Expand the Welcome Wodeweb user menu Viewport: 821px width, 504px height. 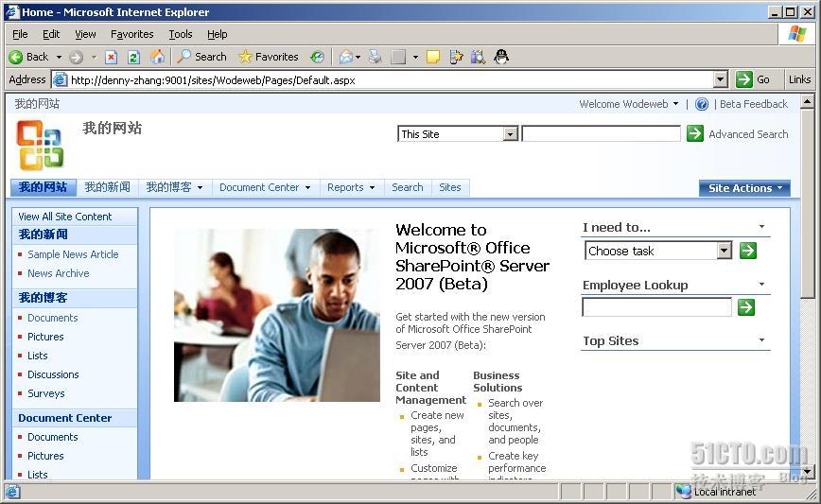pos(629,104)
